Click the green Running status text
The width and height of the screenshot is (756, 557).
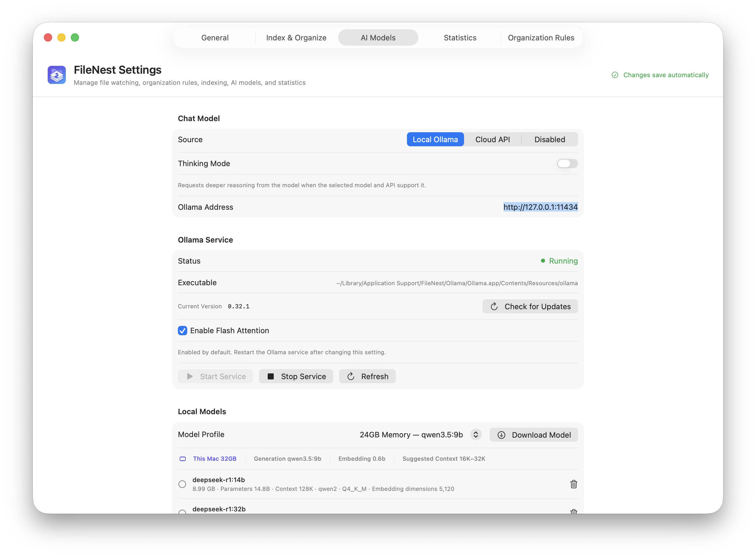point(563,261)
